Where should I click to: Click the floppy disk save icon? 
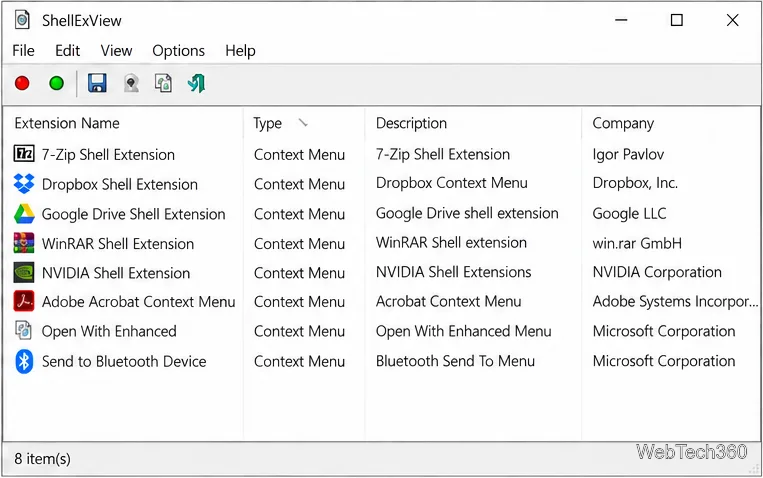click(x=97, y=83)
